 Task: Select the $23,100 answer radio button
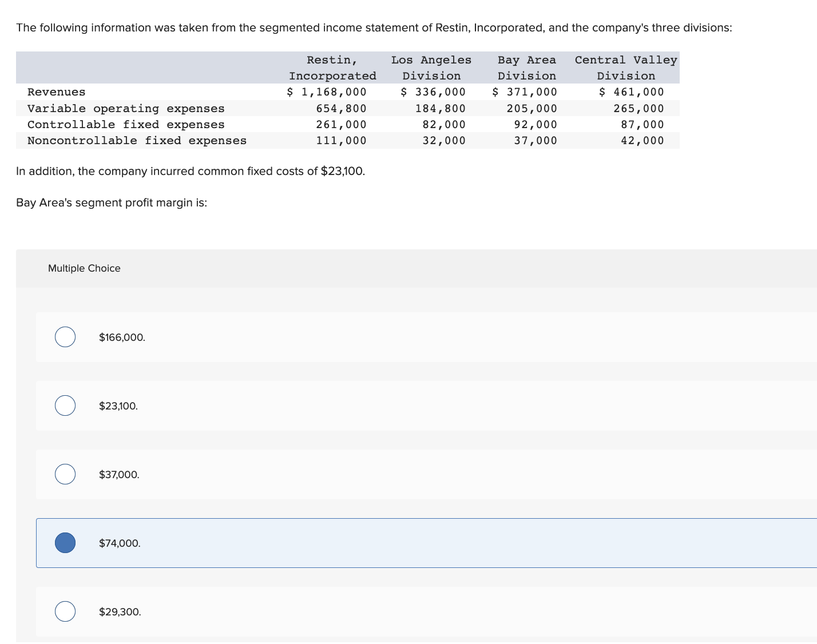click(65, 406)
